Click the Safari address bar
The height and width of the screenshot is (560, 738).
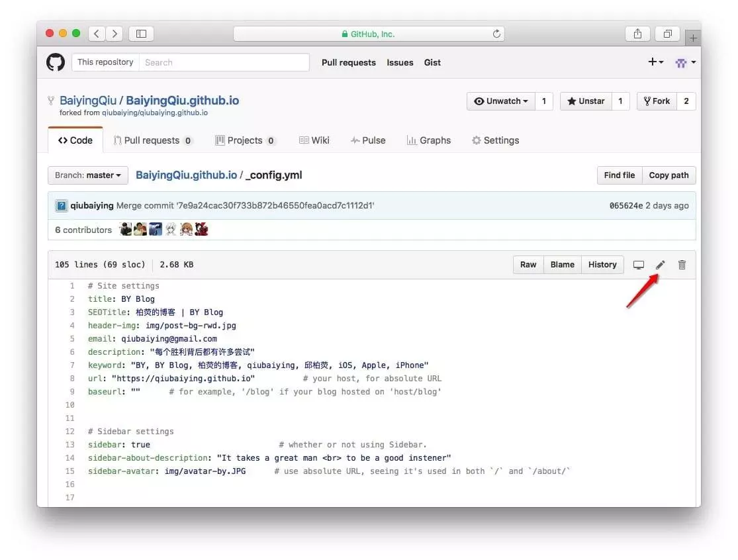pyautogui.click(x=369, y=34)
